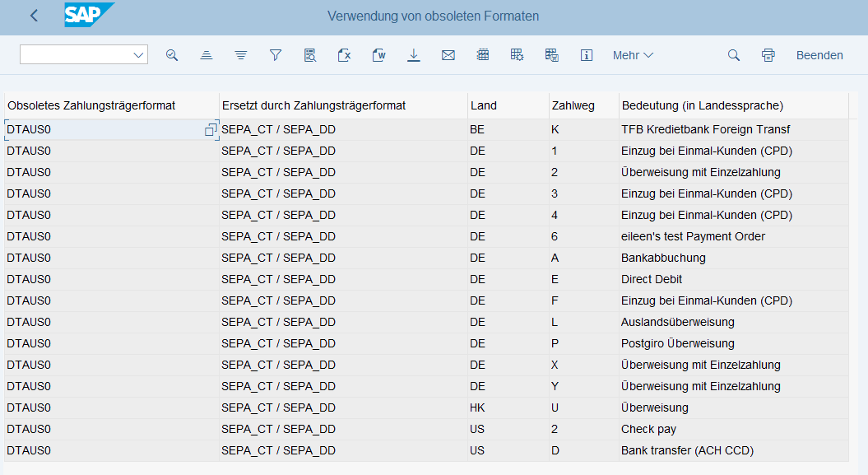Export list to spreadsheet
Image resolution: width=868 pixels, height=475 pixels.
345,55
